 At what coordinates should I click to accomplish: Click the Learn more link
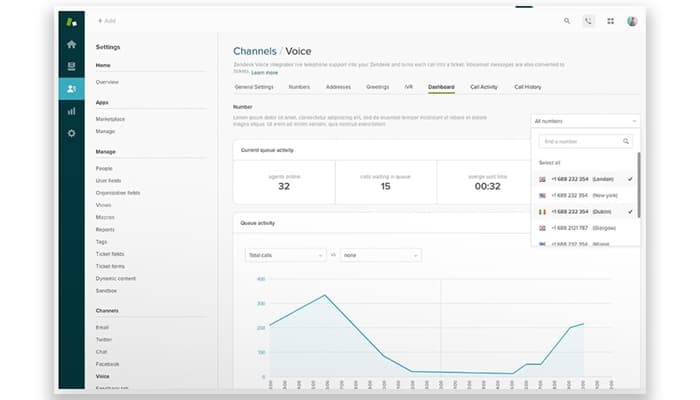(265, 73)
